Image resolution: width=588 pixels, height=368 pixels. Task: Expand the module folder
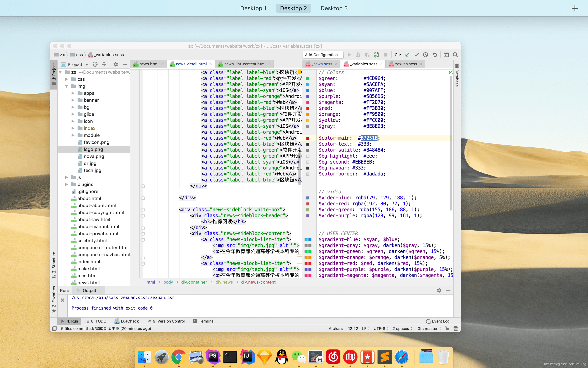pos(73,135)
